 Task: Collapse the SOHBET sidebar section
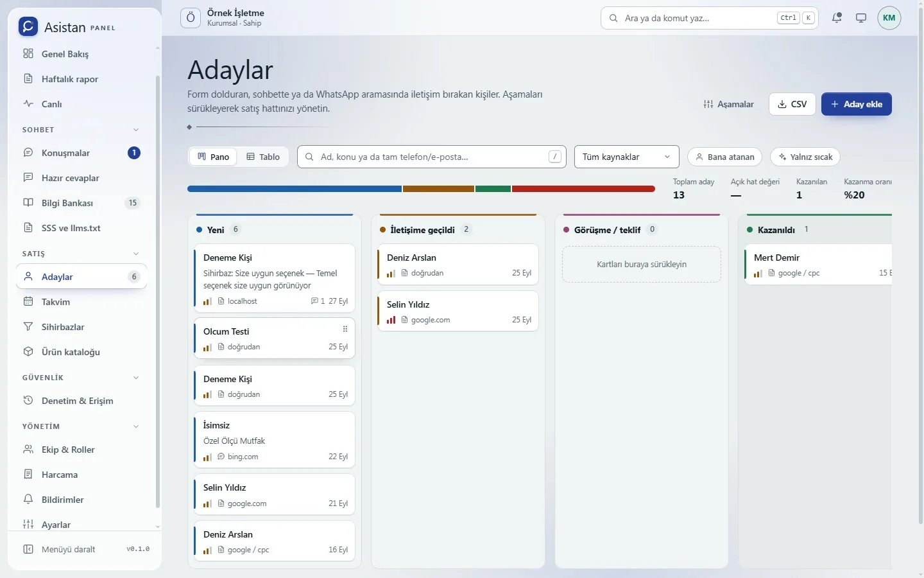click(136, 130)
